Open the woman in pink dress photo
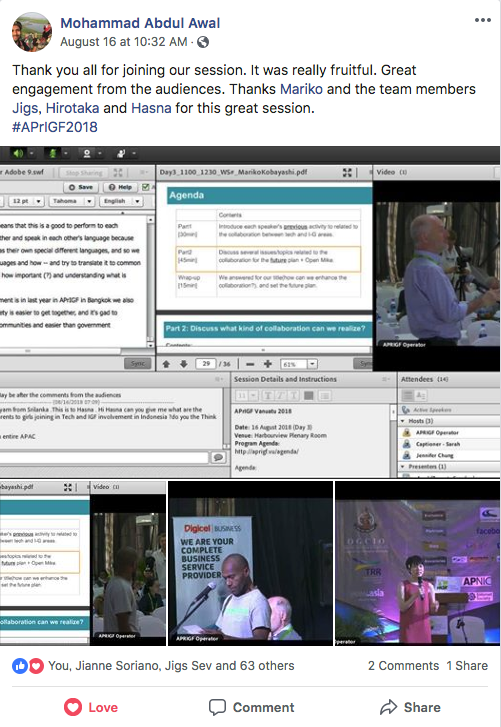The height and width of the screenshot is (727, 501). pyautogui.click(x=418, y=563)
